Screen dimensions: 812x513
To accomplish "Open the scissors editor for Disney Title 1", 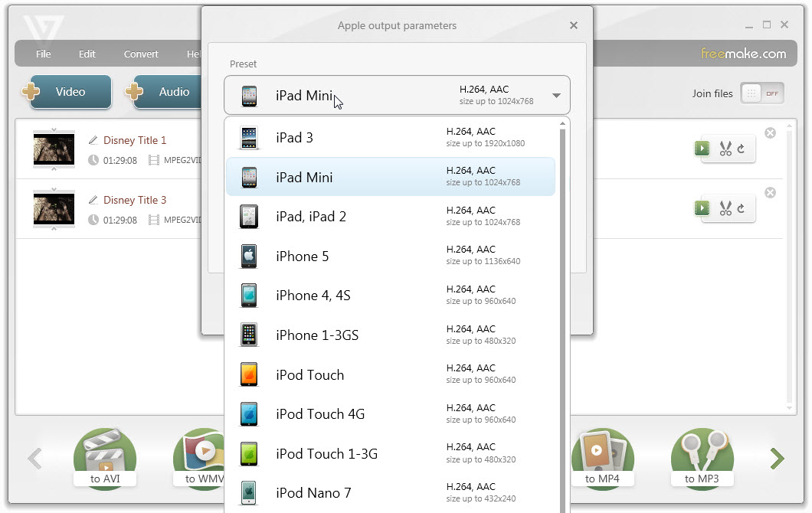I will 725,149.
